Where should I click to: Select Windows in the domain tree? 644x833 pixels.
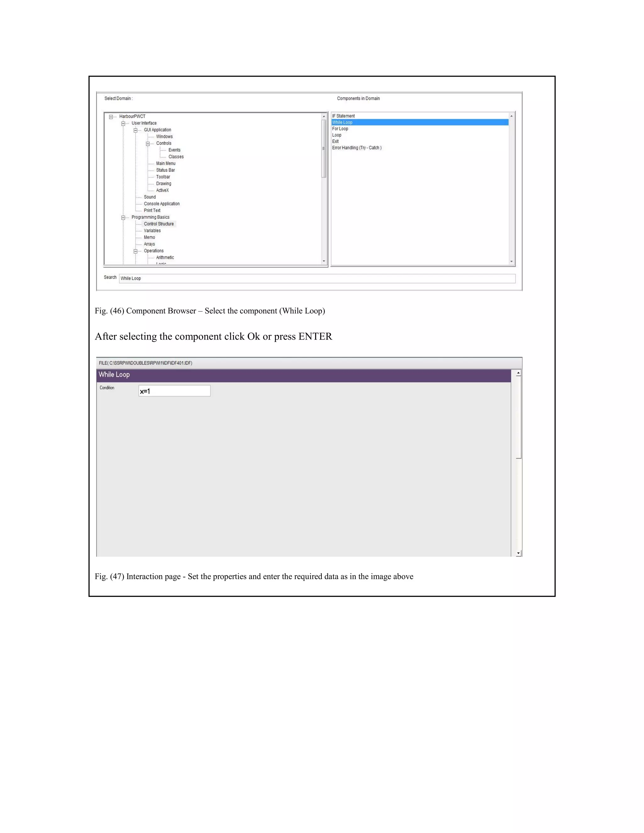pos(164,136)
